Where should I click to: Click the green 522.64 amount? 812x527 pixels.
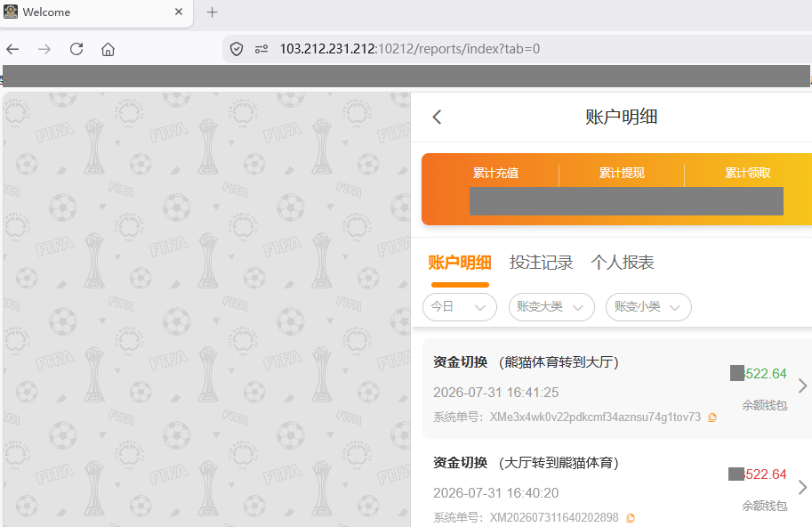tap(765, 374)
